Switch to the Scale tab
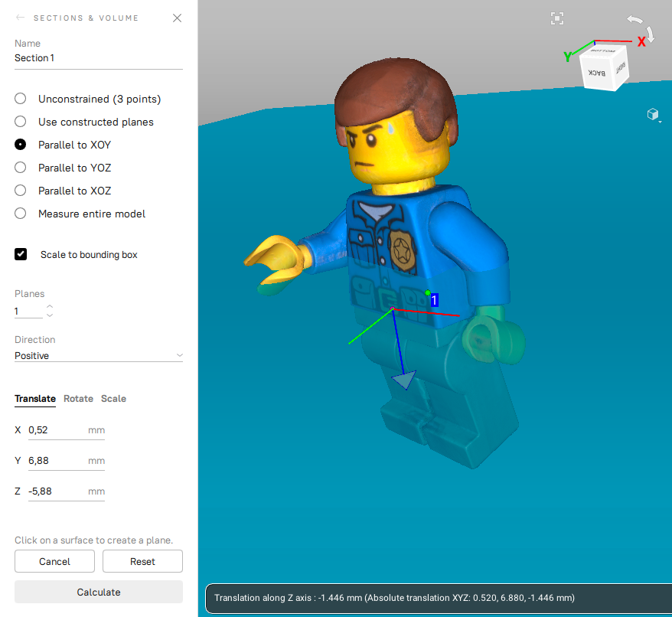Image resolution: width=672 pixels, height=617 pixels. click(x=113, y=398)
